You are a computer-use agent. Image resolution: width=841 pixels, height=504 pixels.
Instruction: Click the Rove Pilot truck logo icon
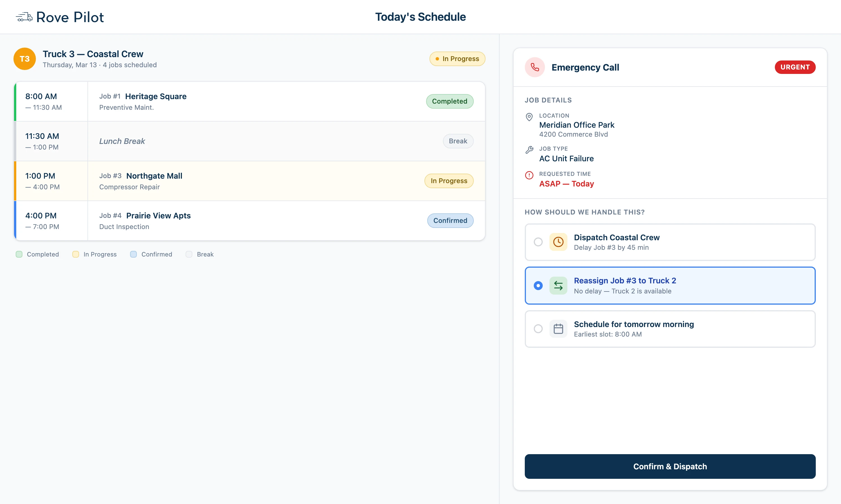[24, 17]
